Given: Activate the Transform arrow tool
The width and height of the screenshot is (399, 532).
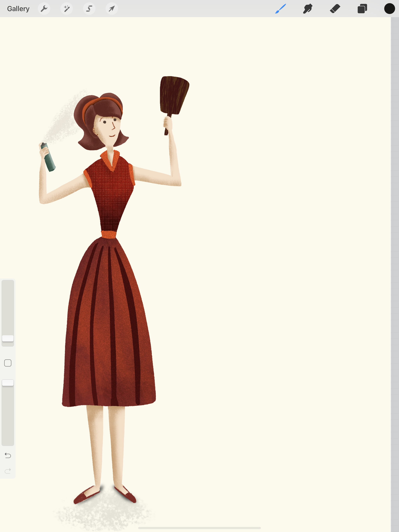Looking at the screenshot, I should tap(112, 9).
